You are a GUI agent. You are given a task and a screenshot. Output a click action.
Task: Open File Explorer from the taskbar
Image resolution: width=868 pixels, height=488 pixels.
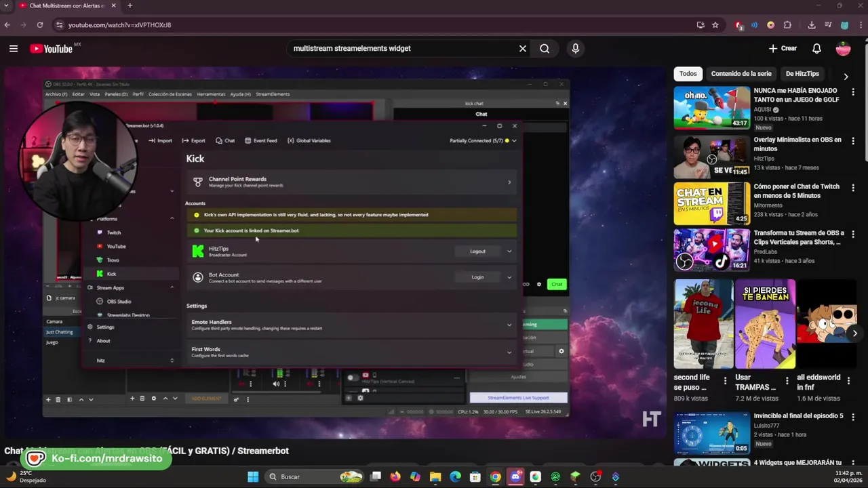coord(435,476)
